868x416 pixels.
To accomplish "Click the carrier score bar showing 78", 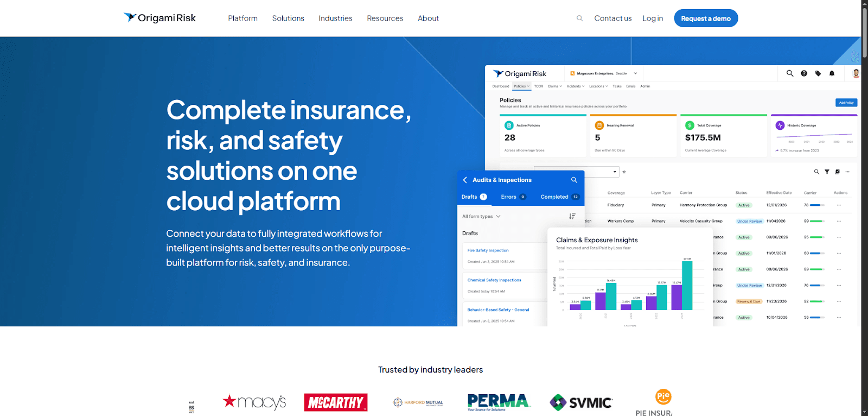I will tap(817, 205).
